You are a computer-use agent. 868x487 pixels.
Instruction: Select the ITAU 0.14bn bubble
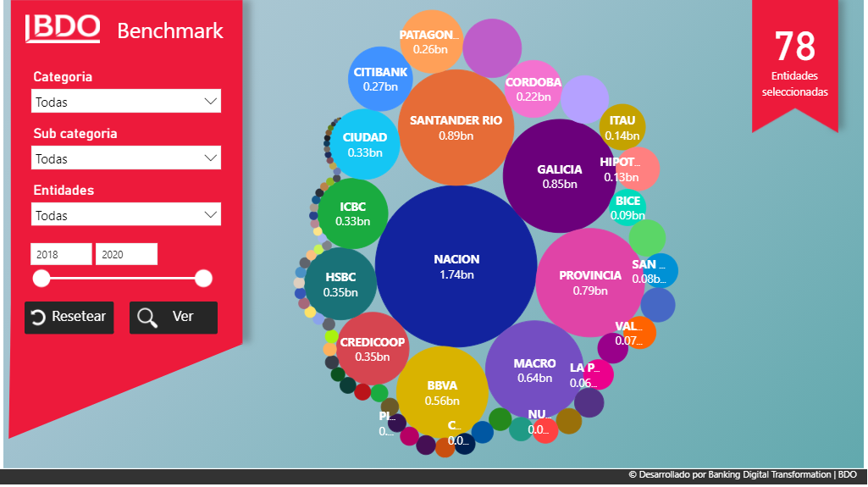click(x=622, y=127)
